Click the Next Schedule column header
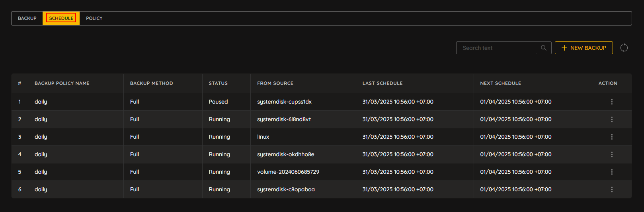This screenshot has width=644, height=212. [501, 83]
